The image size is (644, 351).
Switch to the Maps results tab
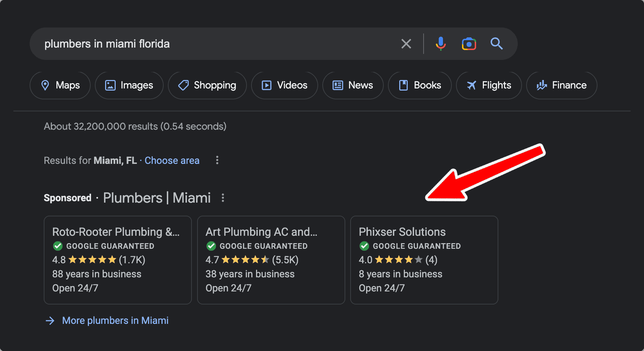(60, 85)
